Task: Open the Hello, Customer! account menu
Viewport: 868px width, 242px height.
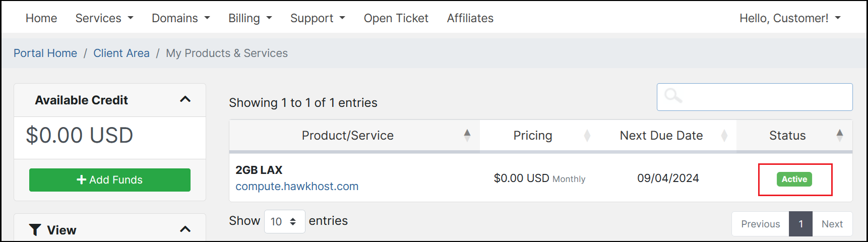Action: (x=790, y=18)
